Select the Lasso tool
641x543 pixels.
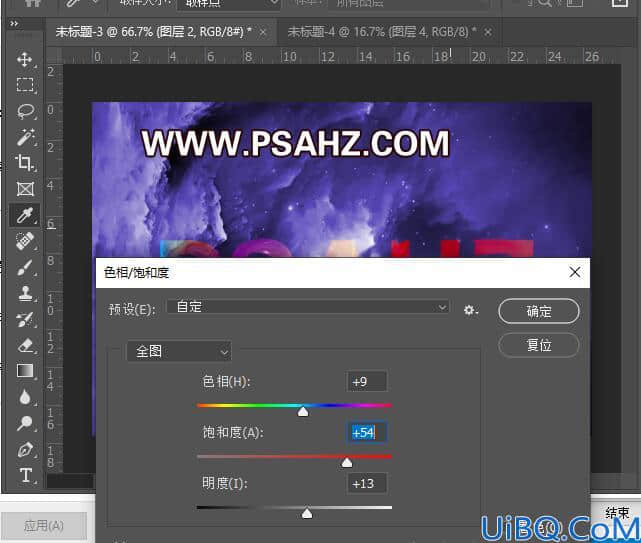(x=25, y=111)
